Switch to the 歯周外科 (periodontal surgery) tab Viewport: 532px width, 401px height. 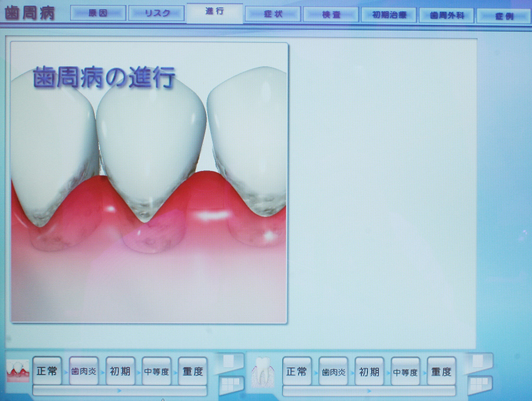coord(446,15)
